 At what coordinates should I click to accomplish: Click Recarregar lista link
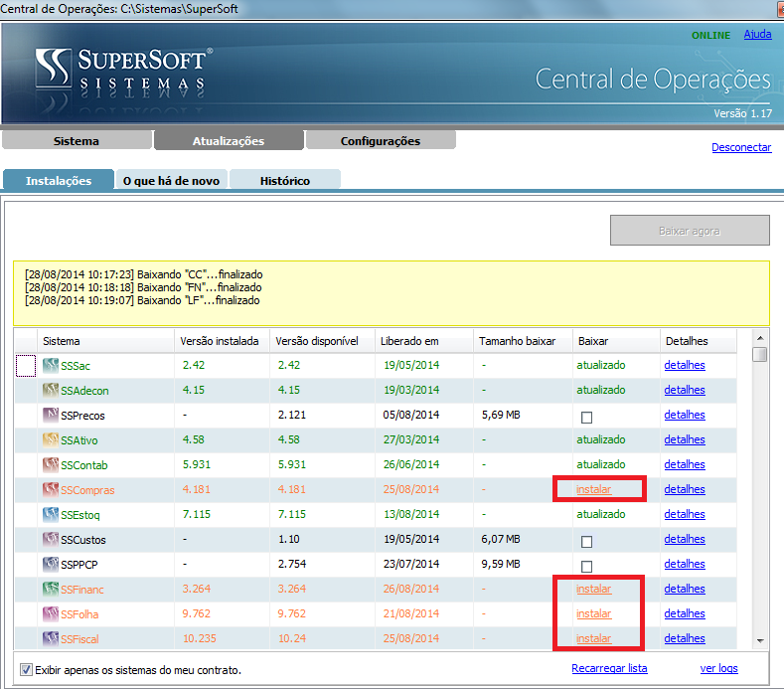[609, 668]
